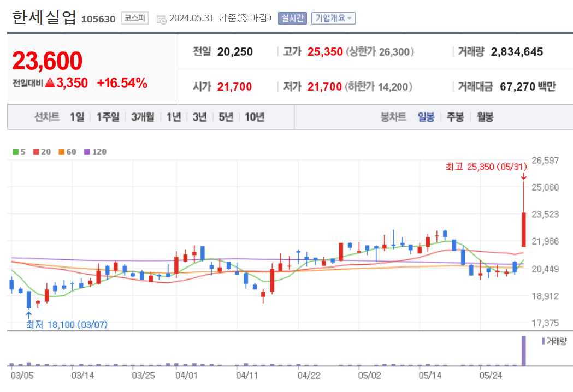
Task: Click the red up-triangle change indicator
Action: click(x=50, y=82)
